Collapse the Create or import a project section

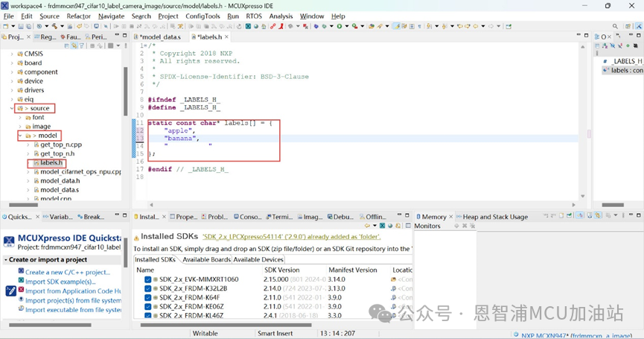tap(6, 260)
